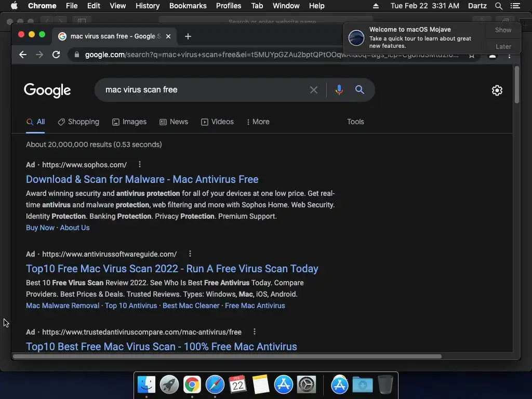Screen dimensions: 532x399
Task: Click the vertical page scrollbar thumb
Action: [x=517, y=85]
